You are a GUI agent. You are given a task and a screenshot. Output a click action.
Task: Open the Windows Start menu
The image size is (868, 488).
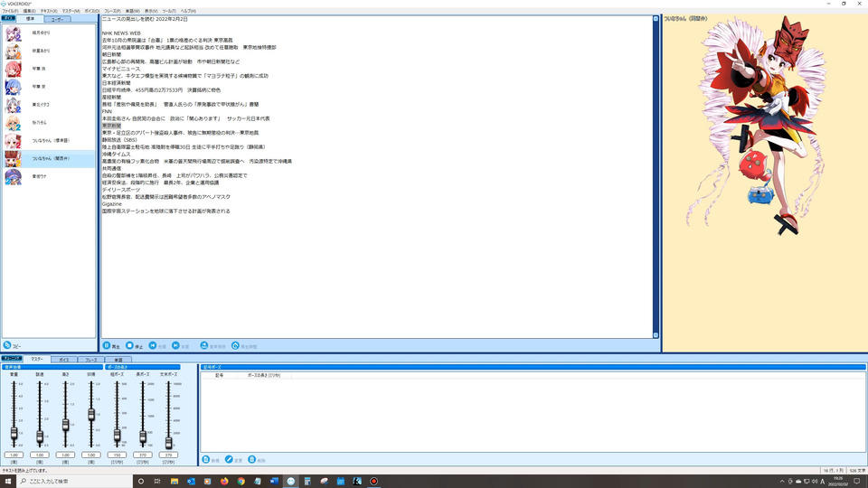point(8,482)
